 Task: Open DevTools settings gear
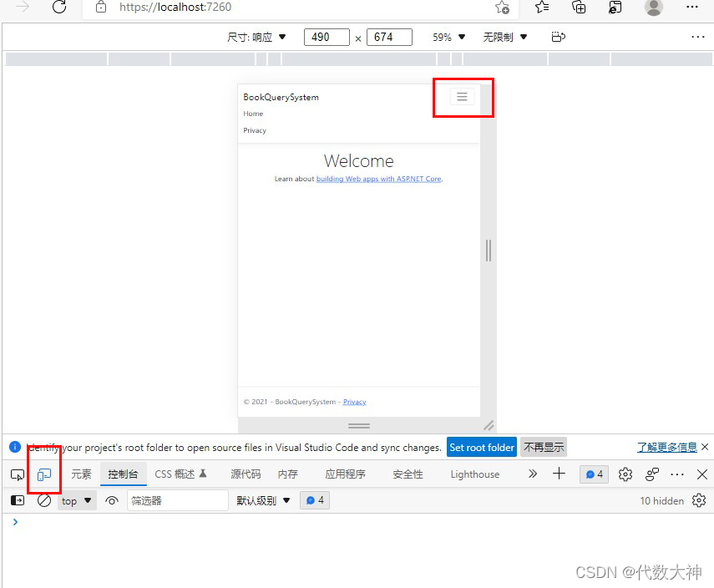point(625,474)
